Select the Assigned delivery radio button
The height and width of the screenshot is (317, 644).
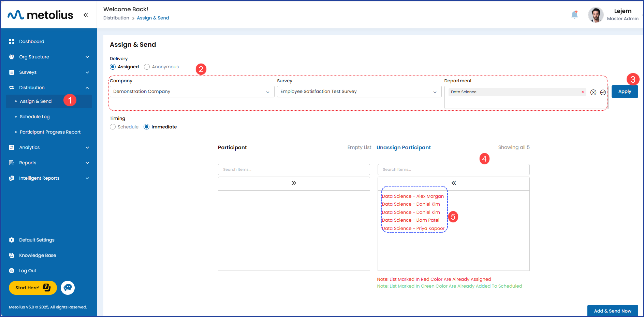(x=113, y=67)
